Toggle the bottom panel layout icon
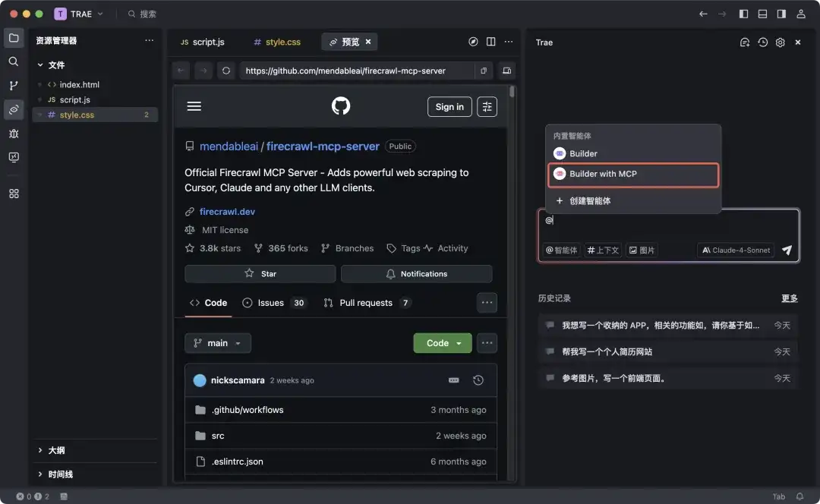 762,14
